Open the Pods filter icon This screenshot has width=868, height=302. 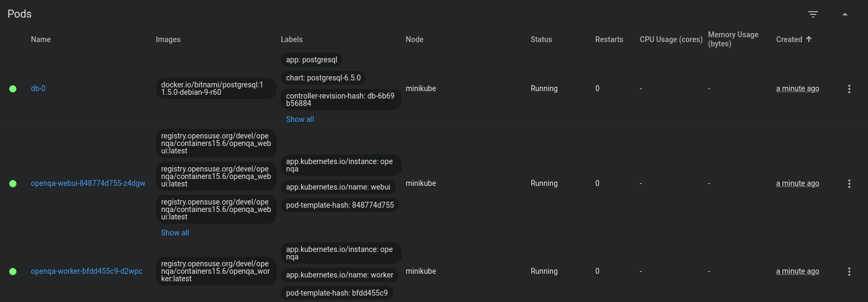click(x=813, y=14)
